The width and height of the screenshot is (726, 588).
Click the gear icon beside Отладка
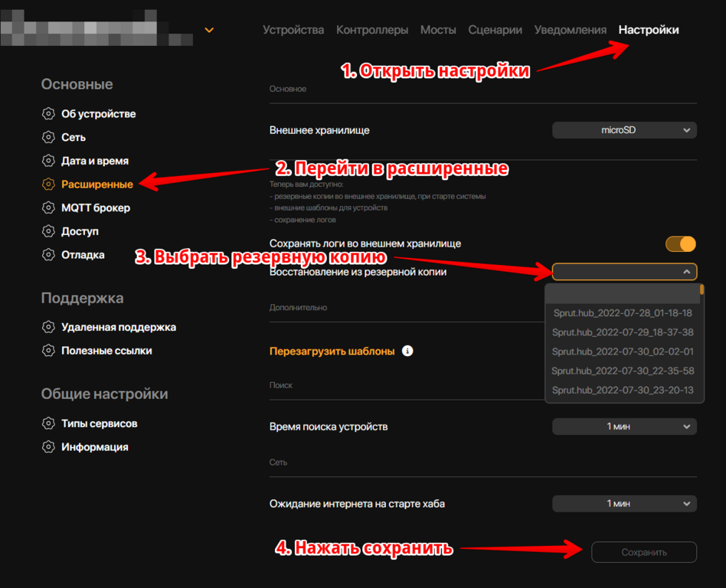coord(49,255)
